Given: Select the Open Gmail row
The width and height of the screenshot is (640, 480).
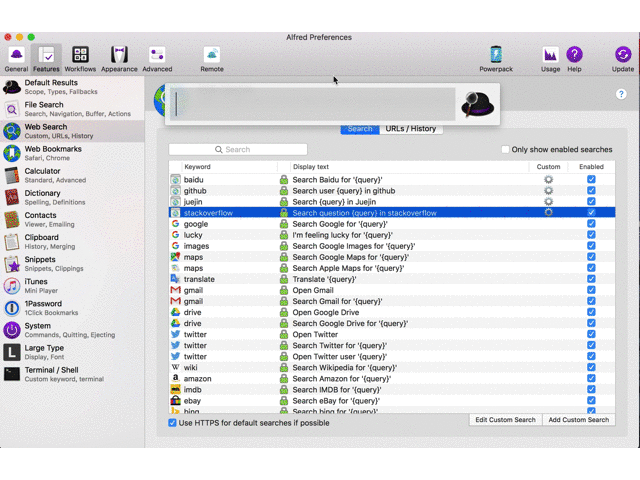Looking at the screenshot, I should tap(392, 290).
